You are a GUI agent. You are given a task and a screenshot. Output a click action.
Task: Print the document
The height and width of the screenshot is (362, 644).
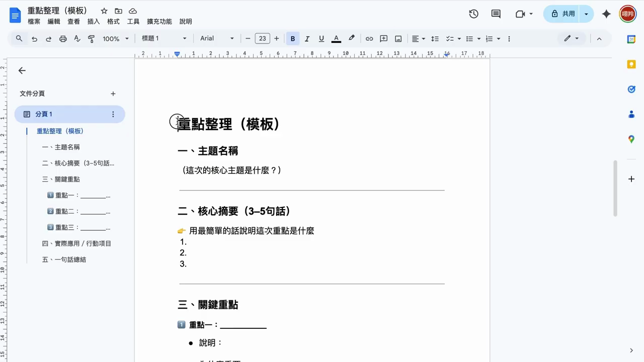(x=63, y=39)
